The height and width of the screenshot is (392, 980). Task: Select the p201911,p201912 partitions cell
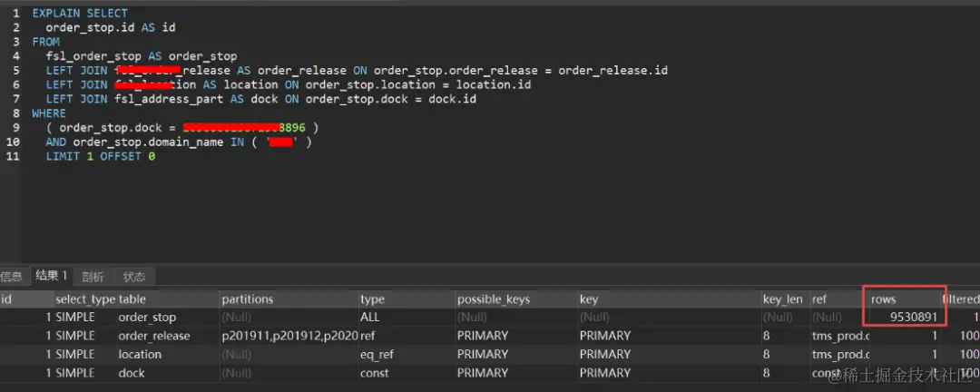[x=289, y=337]
